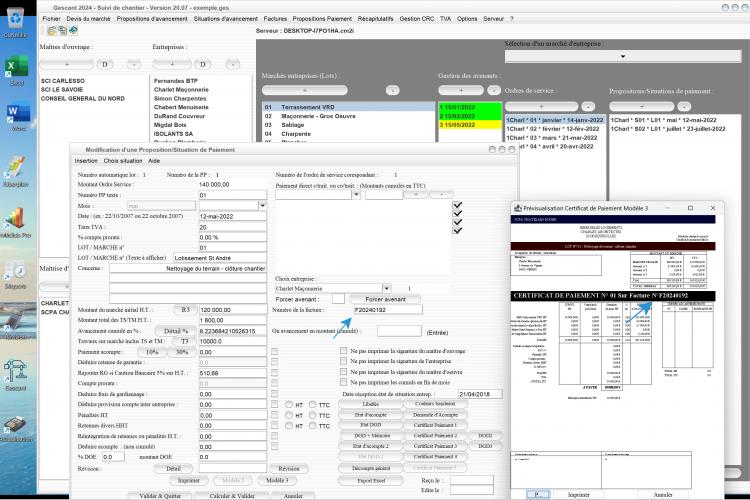Click the preview window printer title icon

tap(518, 208)
